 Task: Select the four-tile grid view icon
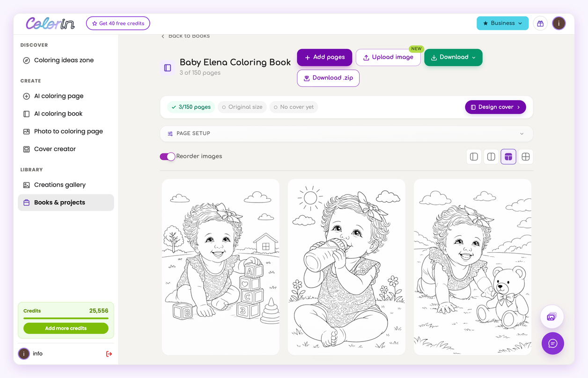pyautogui.click(x=526, y=157)
